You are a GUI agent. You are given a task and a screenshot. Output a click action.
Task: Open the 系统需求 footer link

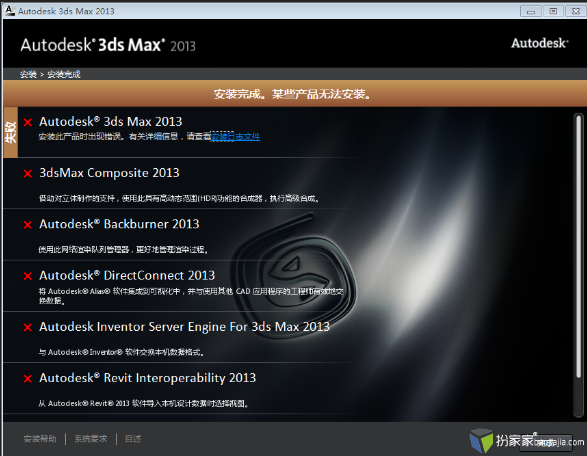click(91, 439)
